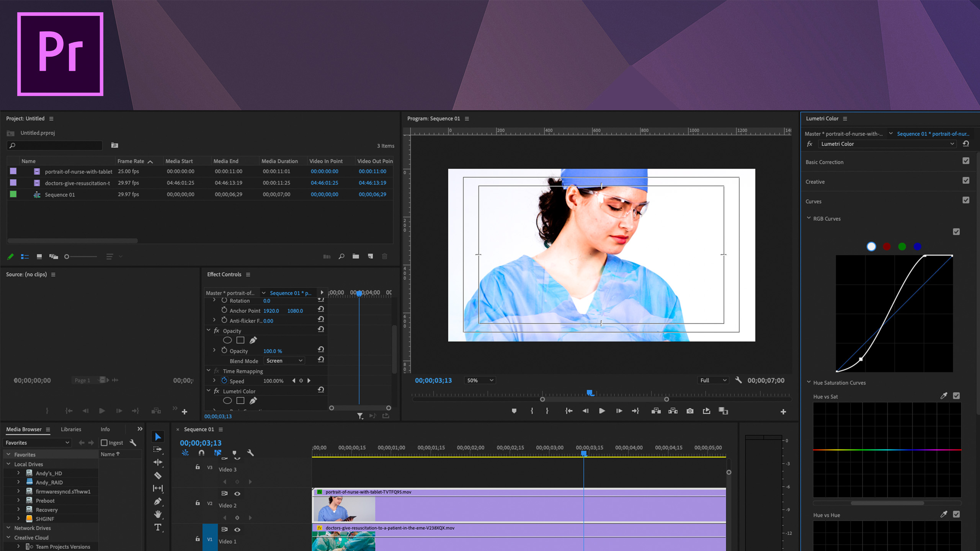Expand the Andy's_HD drive tree item
Viewport: 980px width, 551px height.
(18, 473)
